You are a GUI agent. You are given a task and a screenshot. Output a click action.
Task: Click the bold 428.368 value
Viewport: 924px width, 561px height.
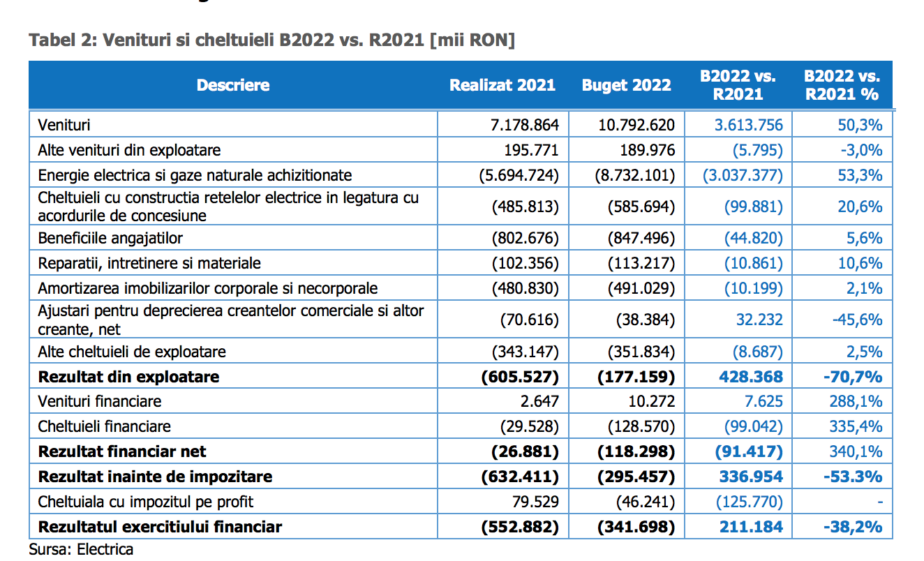751,377
